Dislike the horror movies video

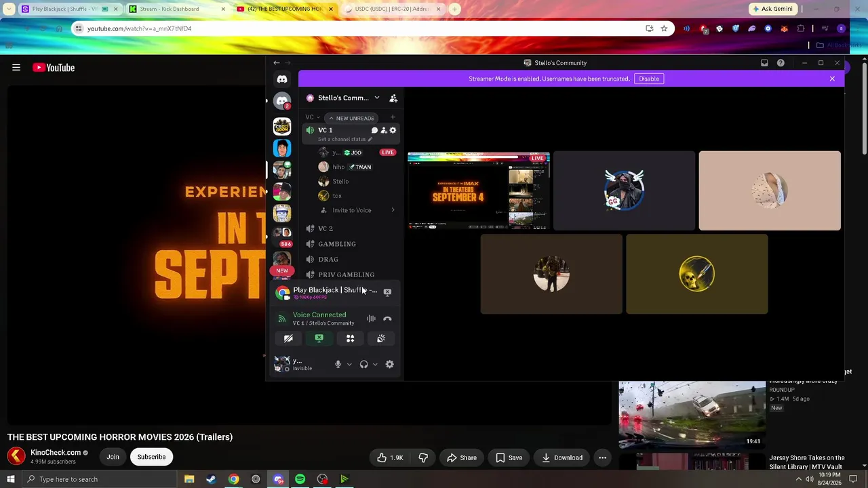point(423,457)
